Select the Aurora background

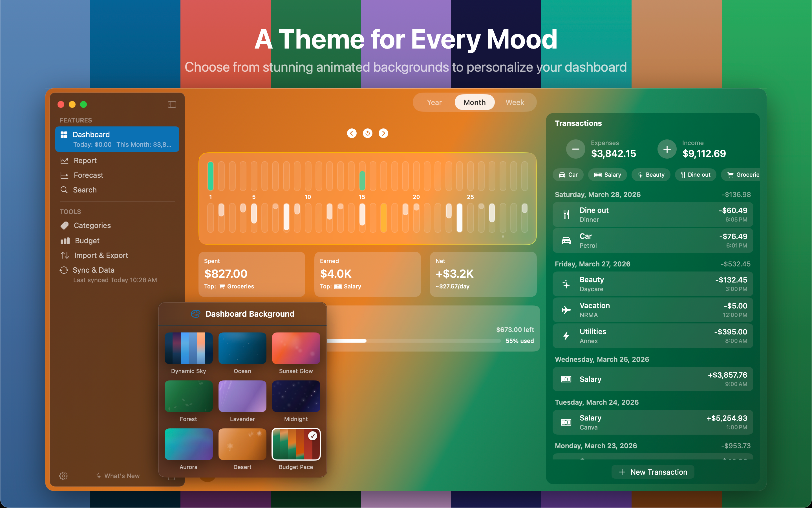click(x=189, y=444)
